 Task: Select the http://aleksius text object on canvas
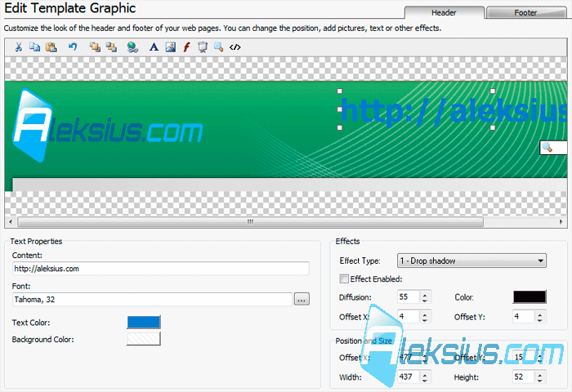point(454,110)
